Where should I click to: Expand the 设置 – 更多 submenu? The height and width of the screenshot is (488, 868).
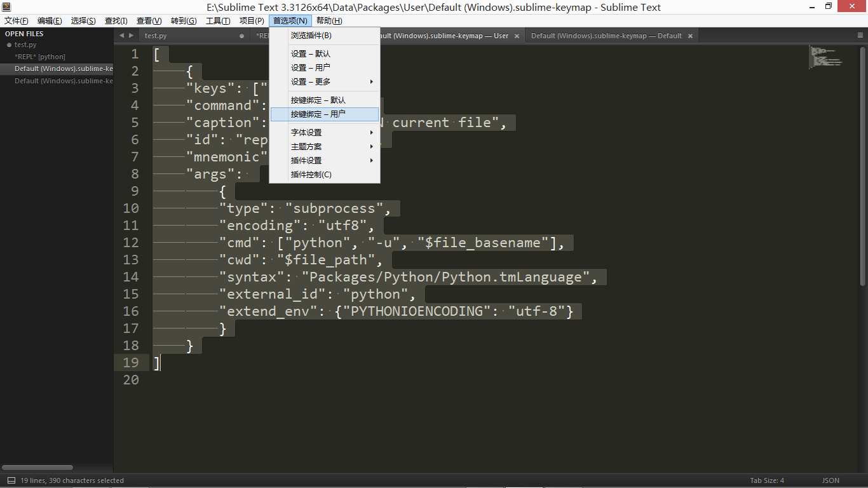click(x=325, y=82)
